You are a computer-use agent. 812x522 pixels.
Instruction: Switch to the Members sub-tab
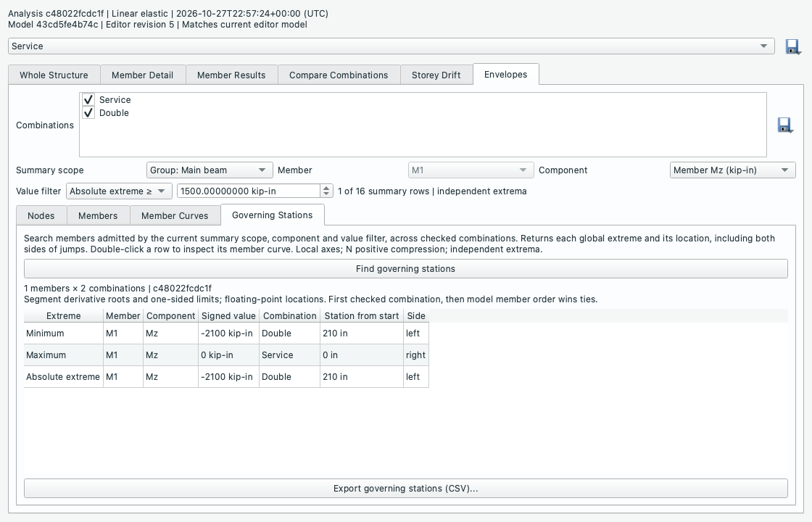[x=98, y=216]
